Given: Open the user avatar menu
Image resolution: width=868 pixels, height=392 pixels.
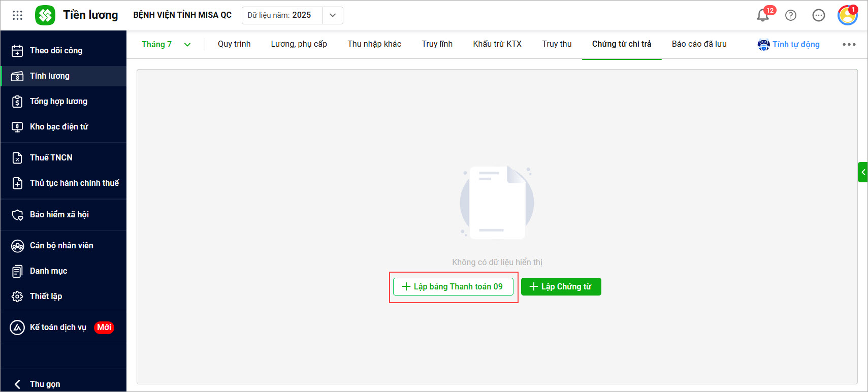Looking at the screenshot, I should [847, 15].
